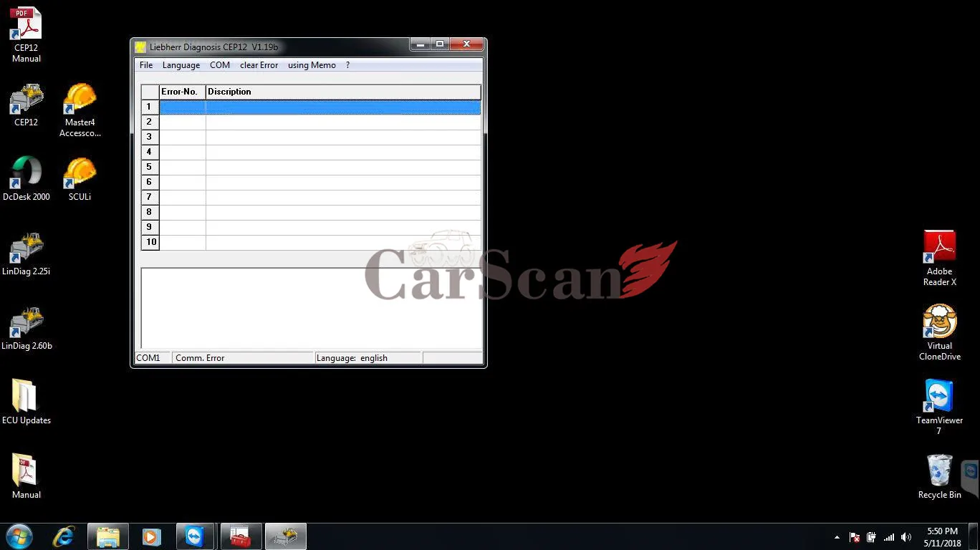Show hidden system tray icons

coord(837,537)
